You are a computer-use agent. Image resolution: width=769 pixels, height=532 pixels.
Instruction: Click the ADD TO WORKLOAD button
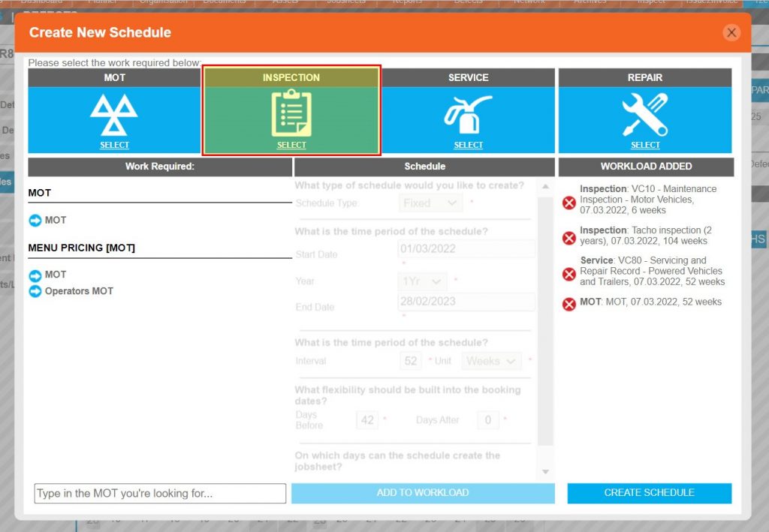pos(424,493)
